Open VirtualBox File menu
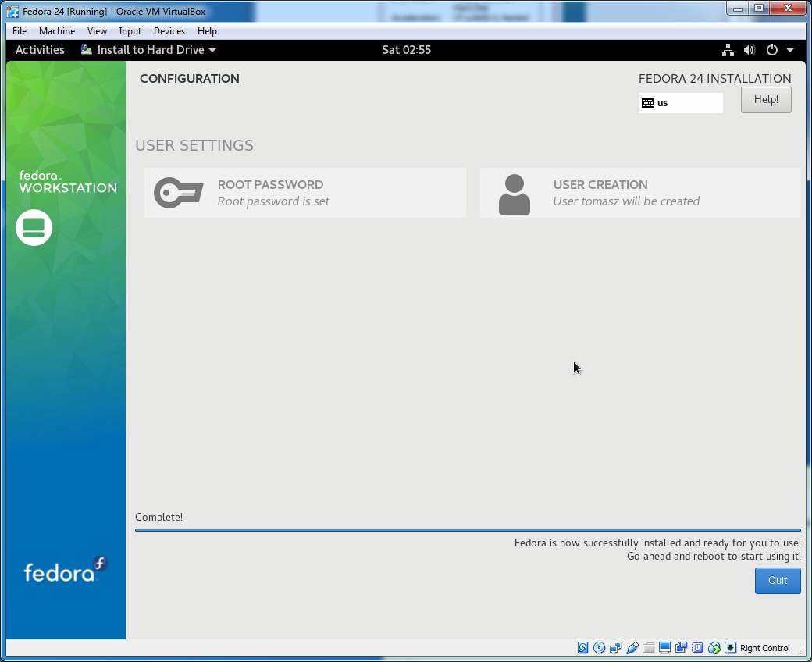Image resolution: width=812 pixels, height=662 pixels. (20, 31)
